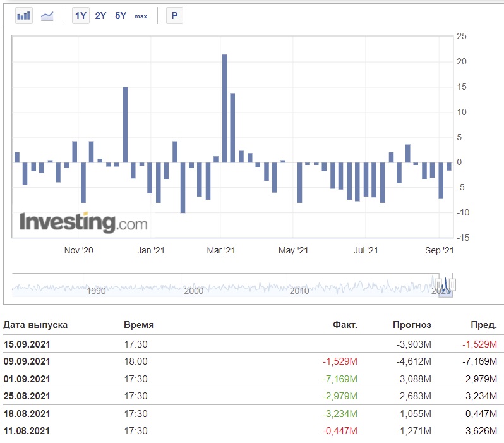Select the 2Y time range
Image resolution: width=504 pixels, height=443 pixels.
click(100, 15)
